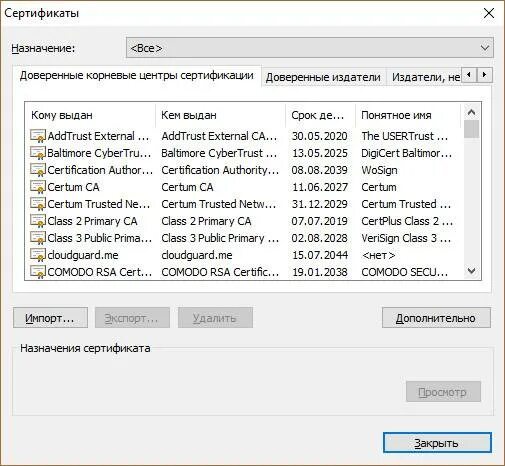The image size is (505, 466).
Task: Click friendly name DigiCert Baltimor...
Action: [x=407, y=153]
